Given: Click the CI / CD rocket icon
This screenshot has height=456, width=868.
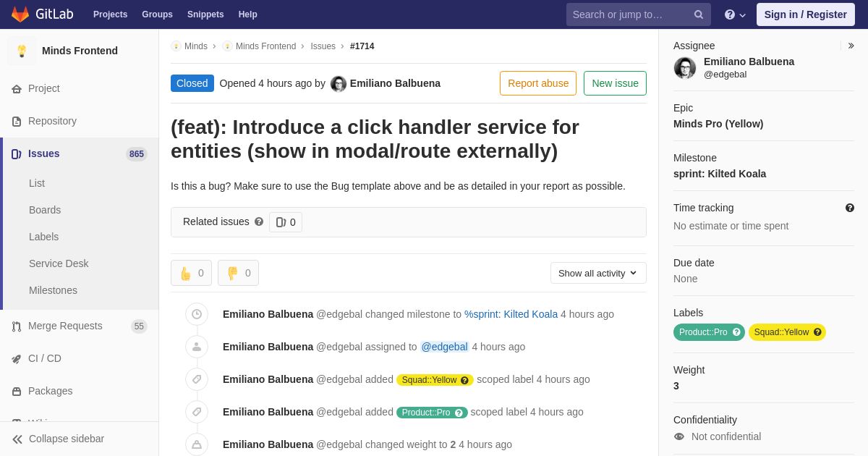Looking at the screenshot, I should click(17, 359).
